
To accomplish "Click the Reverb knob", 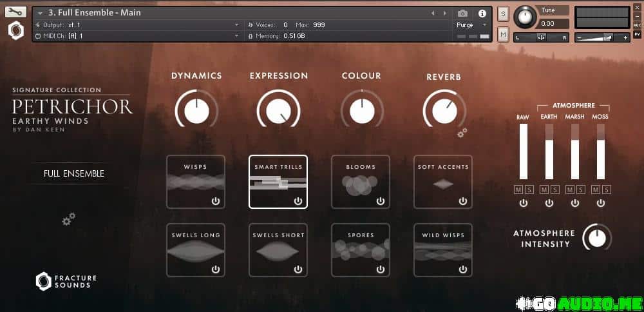I will click(444, 111).
